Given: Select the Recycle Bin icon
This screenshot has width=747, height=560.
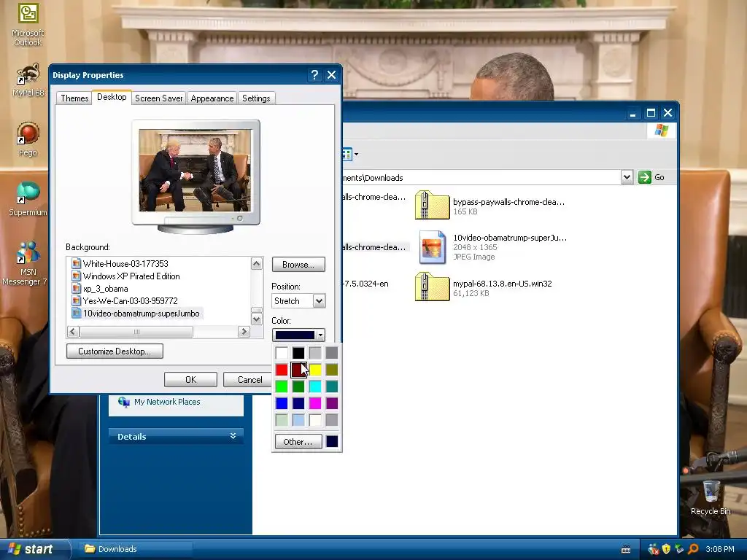Looking at the screenshot, I should pyautogui.click(x=711, y=497).
